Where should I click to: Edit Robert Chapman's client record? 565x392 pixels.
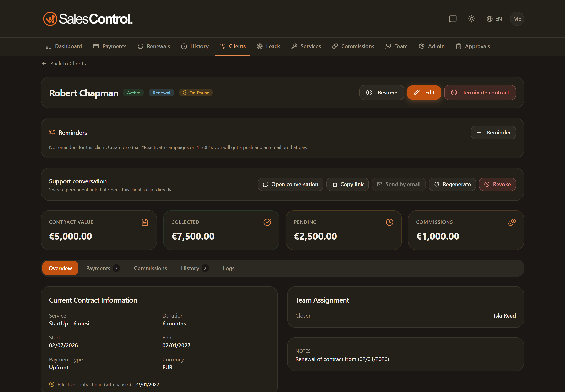(424, 93)
